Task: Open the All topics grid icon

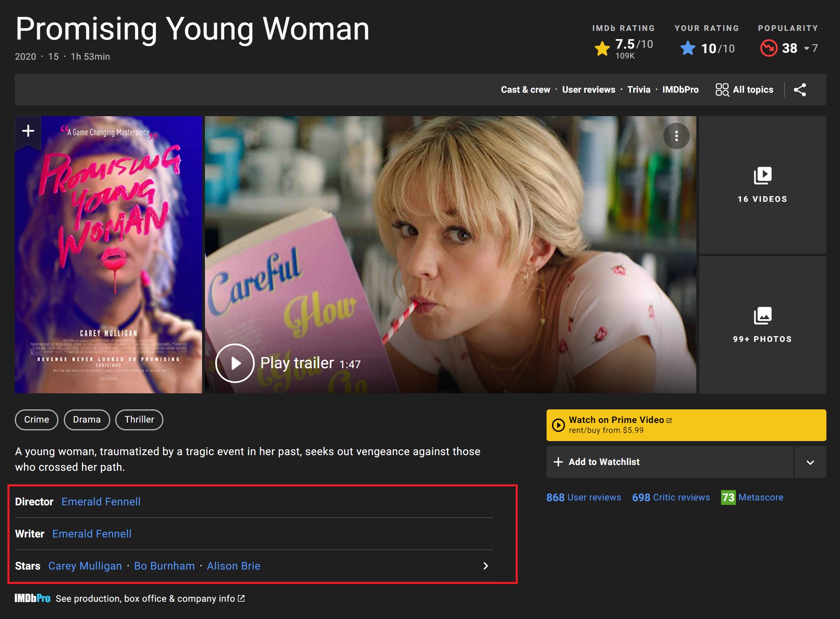Action: [722, 90]
